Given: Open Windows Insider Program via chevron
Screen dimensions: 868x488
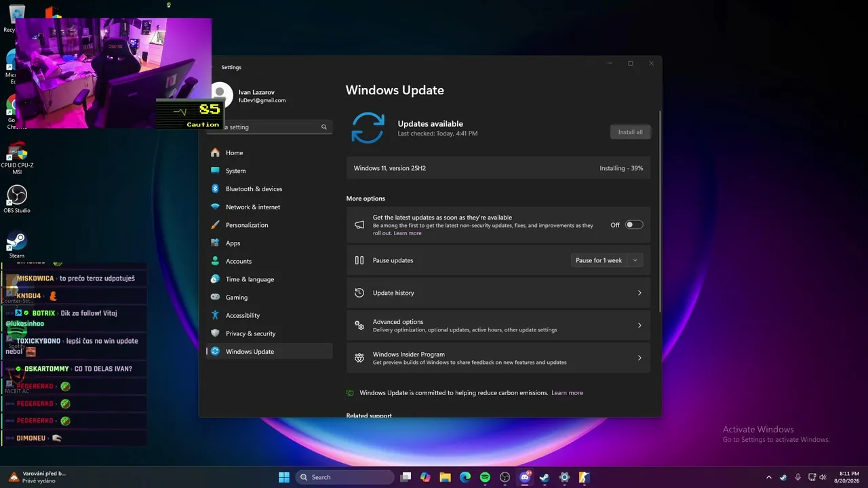Looking at the screenshot, I should 639,358.
